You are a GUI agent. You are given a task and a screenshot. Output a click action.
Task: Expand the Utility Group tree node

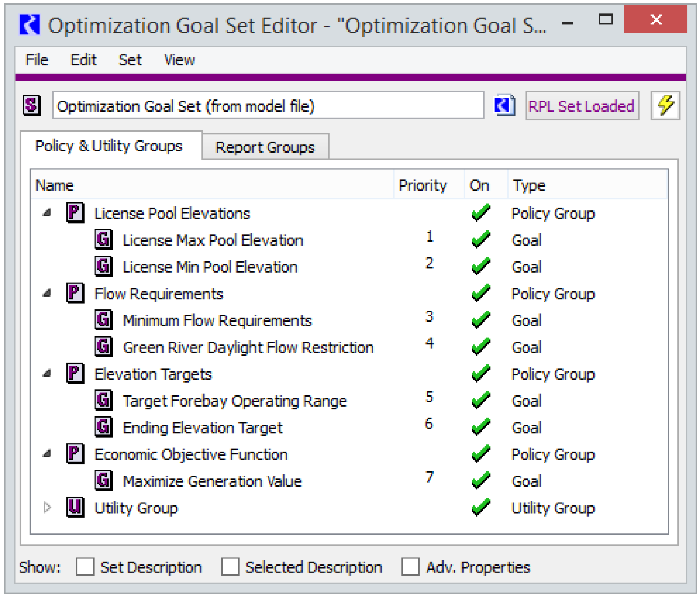click(47, 508)
